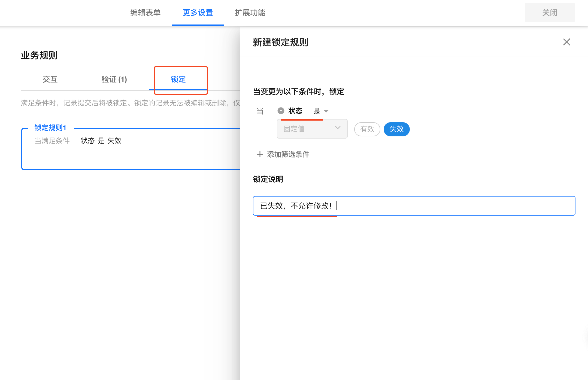Click the plus icon for 添加筛选条件
The image size is (588, 380).
tap(260, 154)
